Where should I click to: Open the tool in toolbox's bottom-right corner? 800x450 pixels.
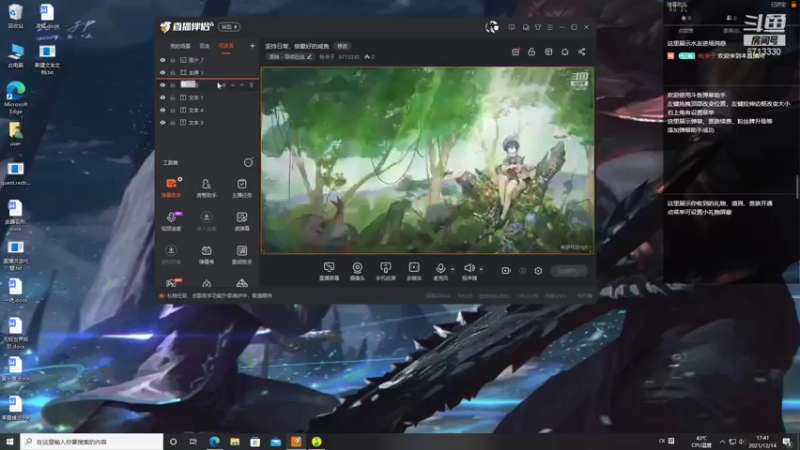(x=242, y=283)
